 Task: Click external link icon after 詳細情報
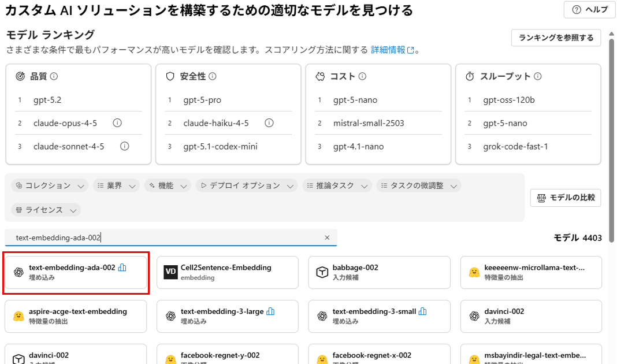point(411,50)
